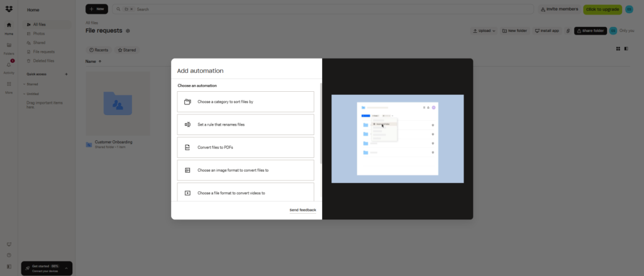644x276 pixels.
Task: Open the More apps grid icon
Action: coord(9,84)
